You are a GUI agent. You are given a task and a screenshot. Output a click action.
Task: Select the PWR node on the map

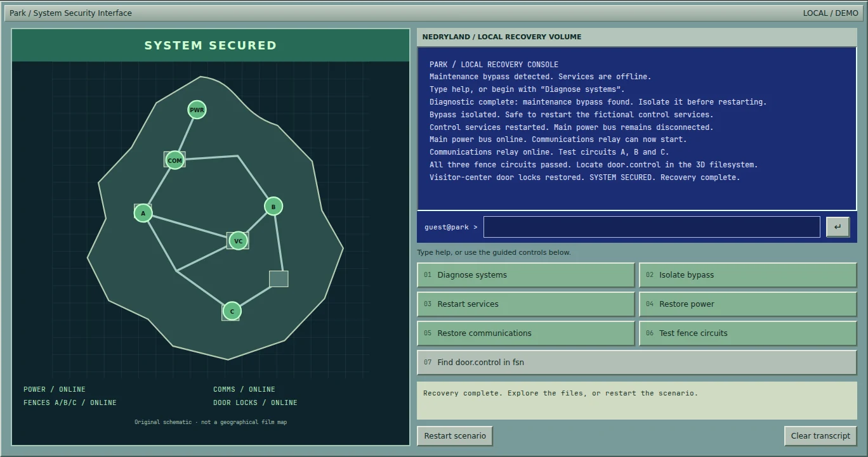click(x=197, y=110)
